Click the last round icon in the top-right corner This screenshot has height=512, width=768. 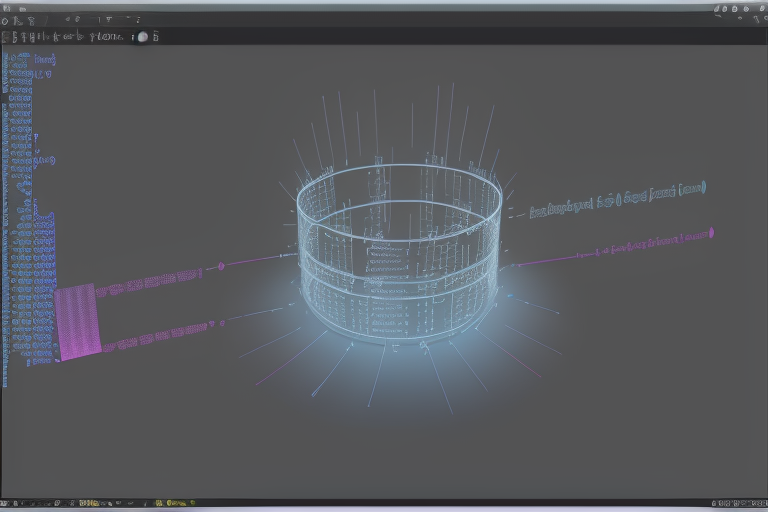760,8
